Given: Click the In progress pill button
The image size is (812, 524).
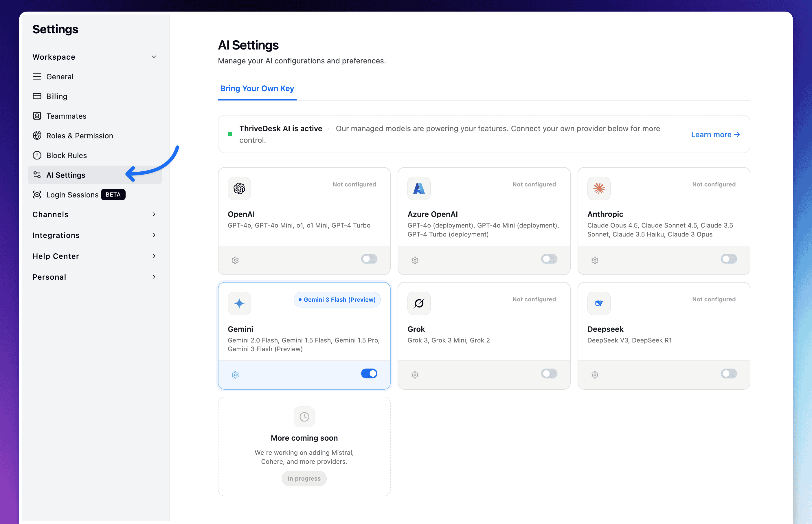Looking at the screenshot, I should pyautogui.click(x=304, y=479).
